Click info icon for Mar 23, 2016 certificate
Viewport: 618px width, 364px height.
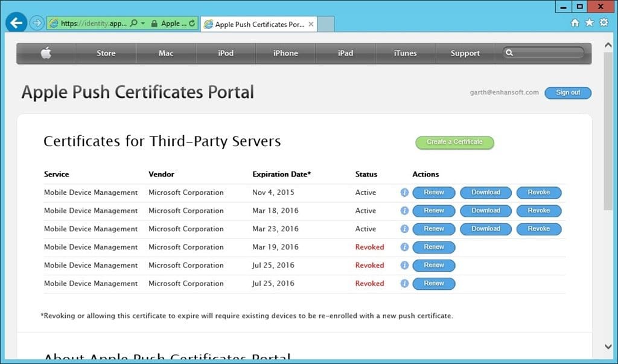click(x=404, y=229)
